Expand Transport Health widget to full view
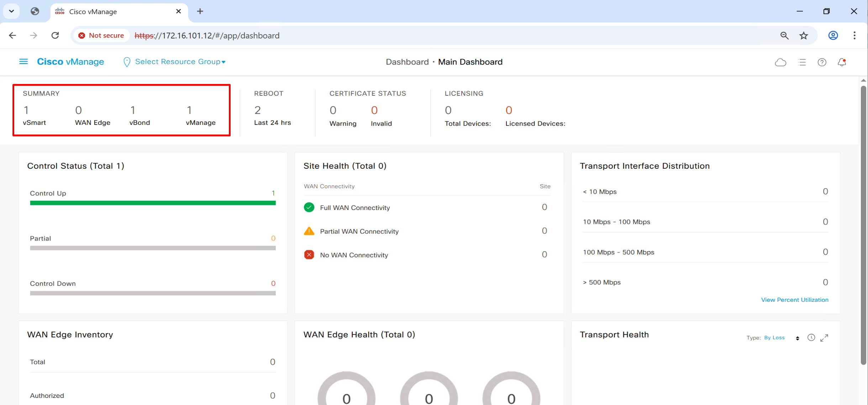 coord(824,338)
